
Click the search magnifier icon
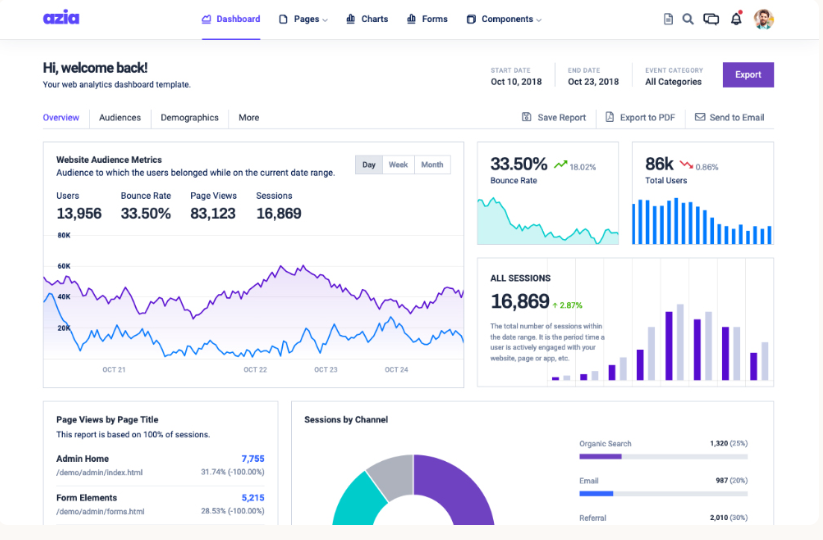pyautogui.click(x=688, y=19)
